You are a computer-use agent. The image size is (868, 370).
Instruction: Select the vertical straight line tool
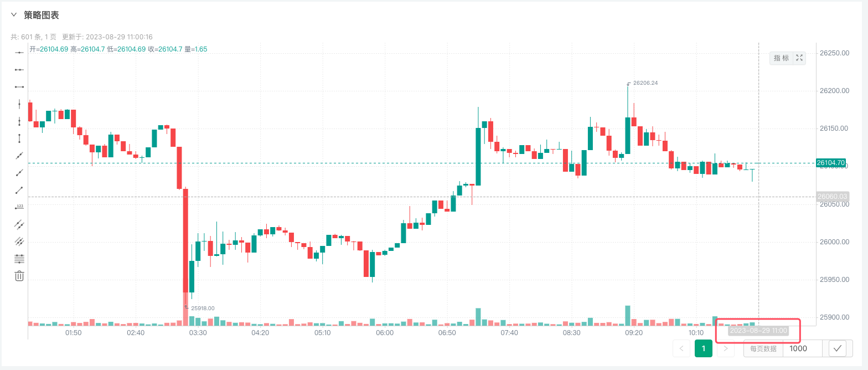point(19,104)
